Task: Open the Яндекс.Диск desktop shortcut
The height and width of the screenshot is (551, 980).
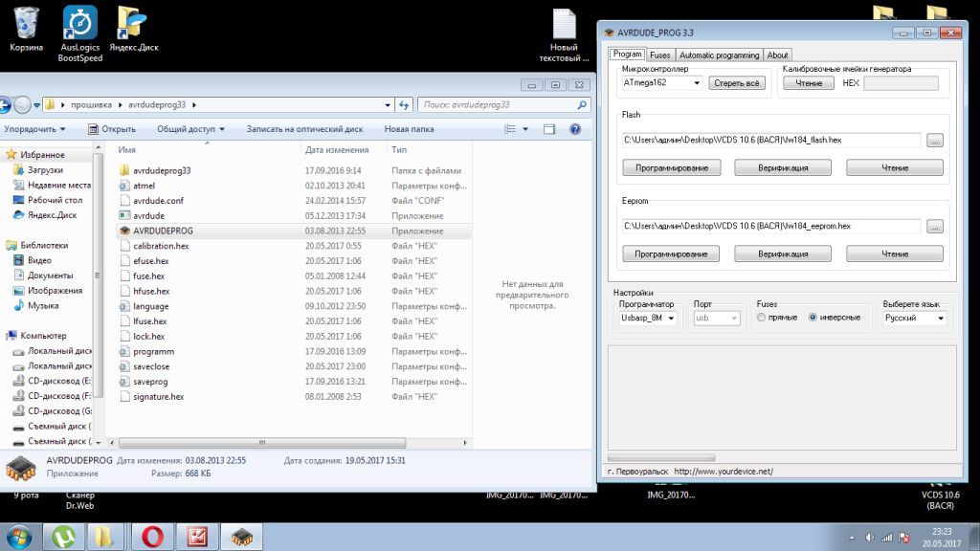Action: point(134,30)
